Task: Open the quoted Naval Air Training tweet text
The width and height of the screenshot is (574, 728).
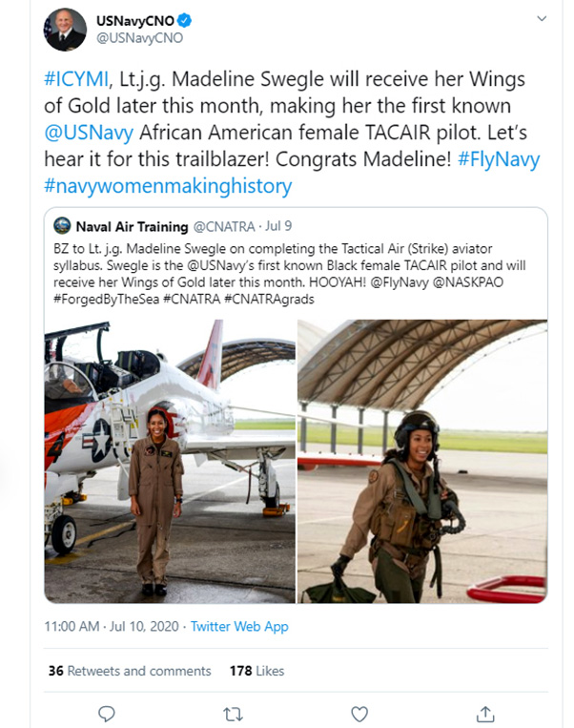Action: coord(289,274)
